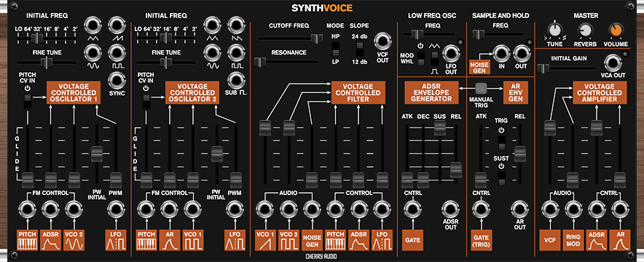This screenshot has width=644, height=262.
Task: Click Oscillator 1 pulse wave output jack
Action: [117, 52]
